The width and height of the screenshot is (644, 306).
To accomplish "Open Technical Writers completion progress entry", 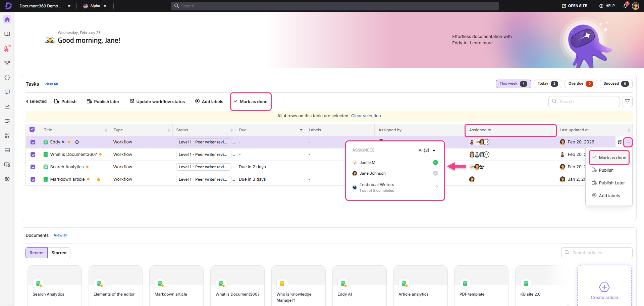I will click(x=377, y=187).
